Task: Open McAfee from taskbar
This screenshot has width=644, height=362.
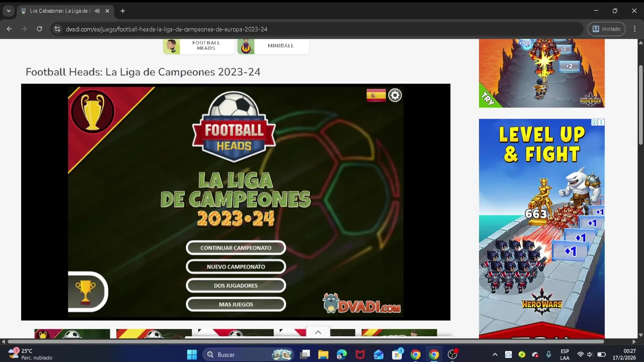Action: pos(360,354)
